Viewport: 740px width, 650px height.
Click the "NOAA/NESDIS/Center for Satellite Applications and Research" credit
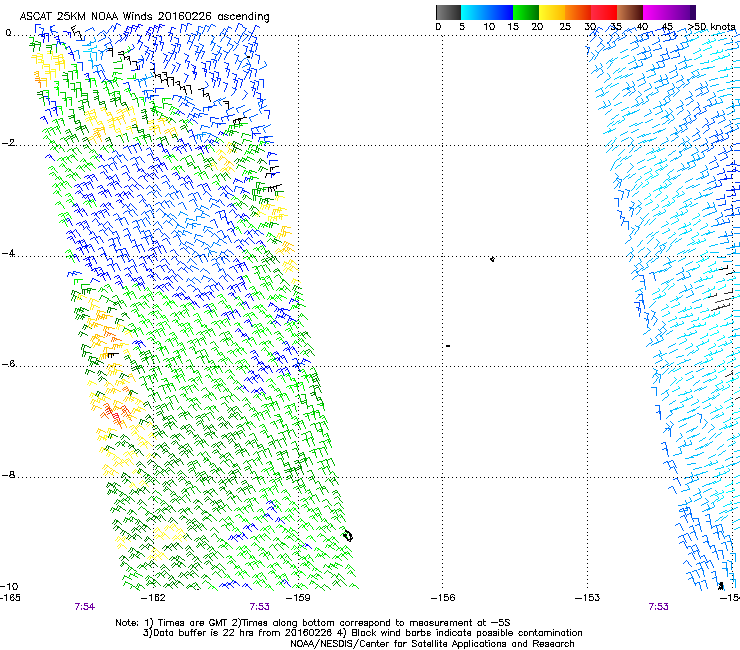pos(432,644)
